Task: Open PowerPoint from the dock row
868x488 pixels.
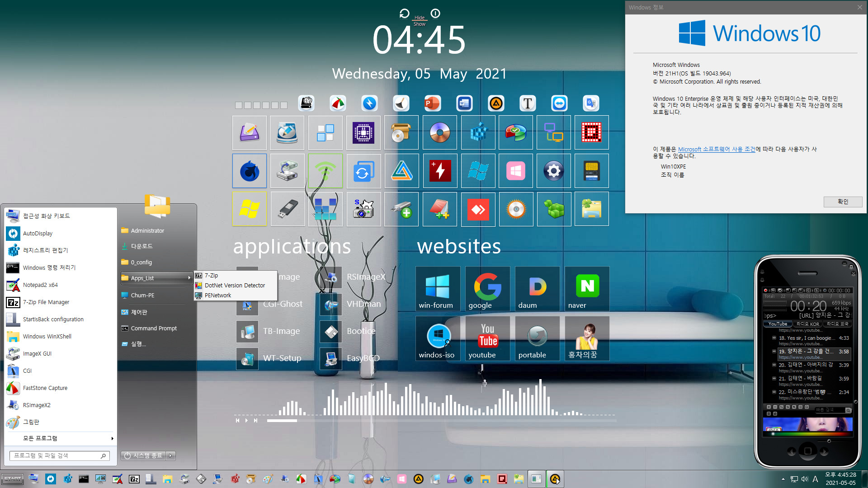Action: pyautogui.click(x=432, y=103)
